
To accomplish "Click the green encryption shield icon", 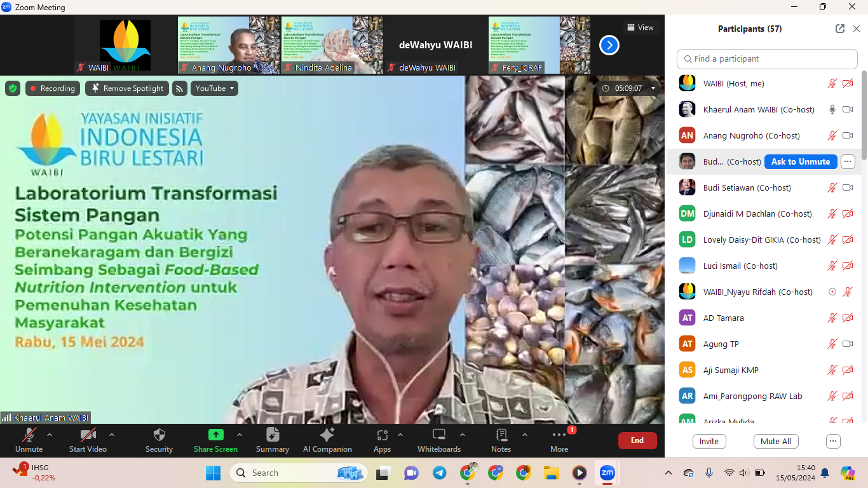I will (13, 88).
